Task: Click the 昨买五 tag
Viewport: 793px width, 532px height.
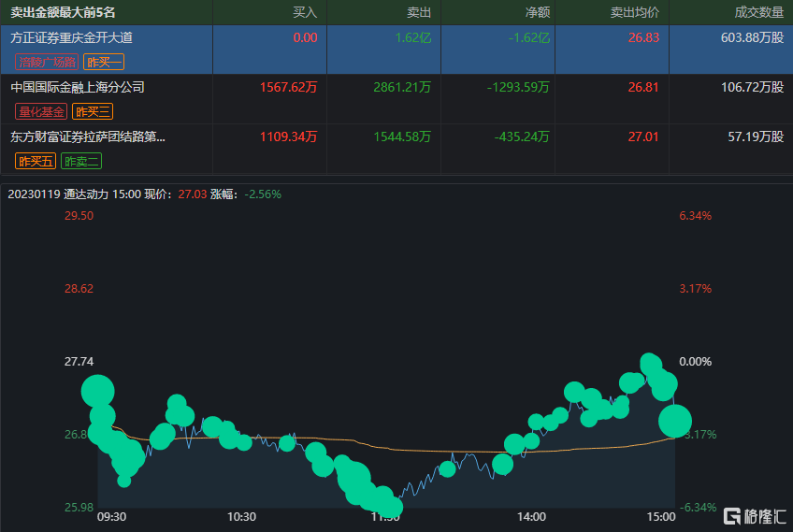Action: click(36, 162)
